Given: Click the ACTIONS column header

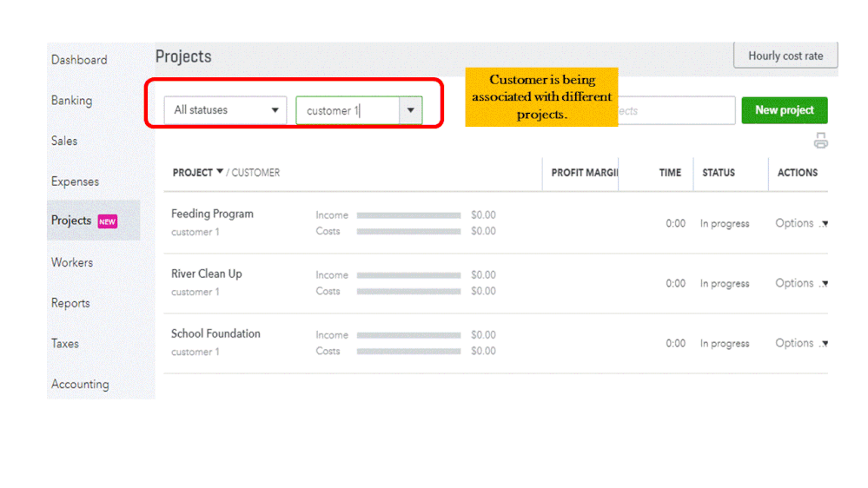Looking at the screenshot, I should coord(797,173).
